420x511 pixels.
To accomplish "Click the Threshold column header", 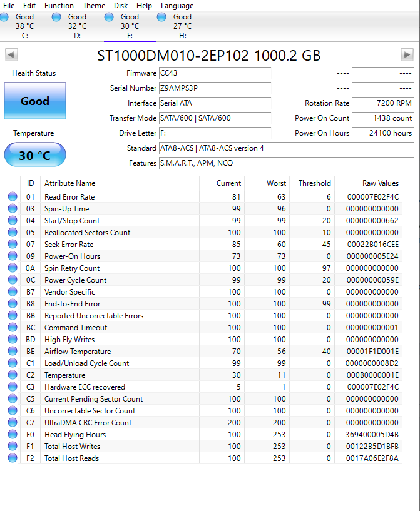I will (312, 183).
